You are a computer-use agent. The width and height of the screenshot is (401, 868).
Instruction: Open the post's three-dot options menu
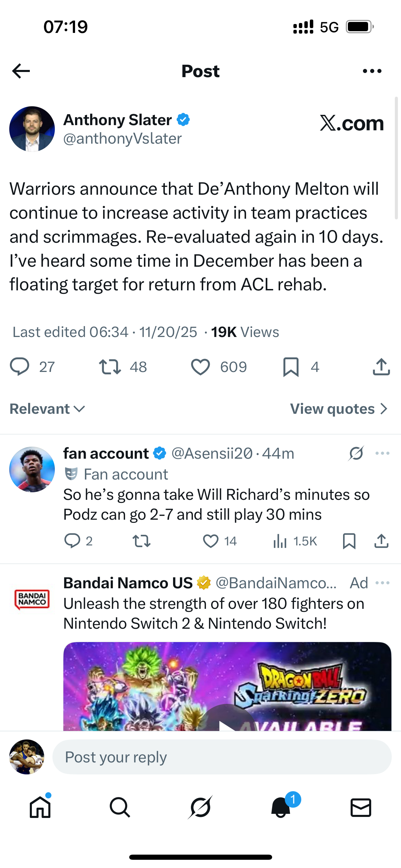(x=372, y=71)
